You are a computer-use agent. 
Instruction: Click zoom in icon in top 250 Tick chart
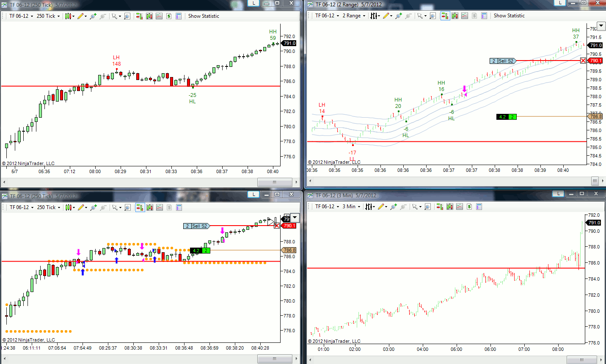pyautogui.click(x=92, y=16)
